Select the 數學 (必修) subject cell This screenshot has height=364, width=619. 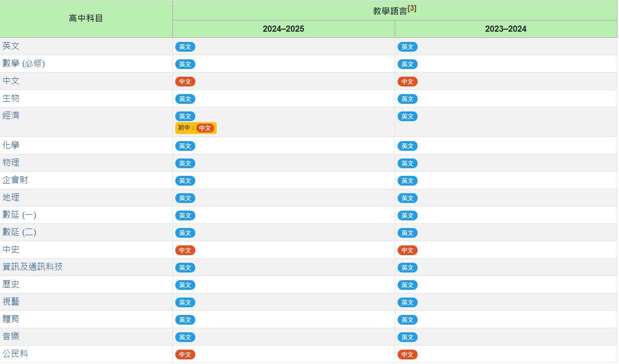pyautogui.click(x=24, y=64)
